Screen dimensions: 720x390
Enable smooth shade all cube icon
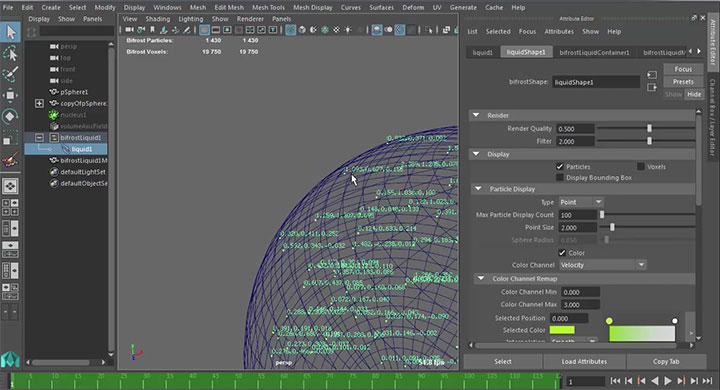click(302, 30)
